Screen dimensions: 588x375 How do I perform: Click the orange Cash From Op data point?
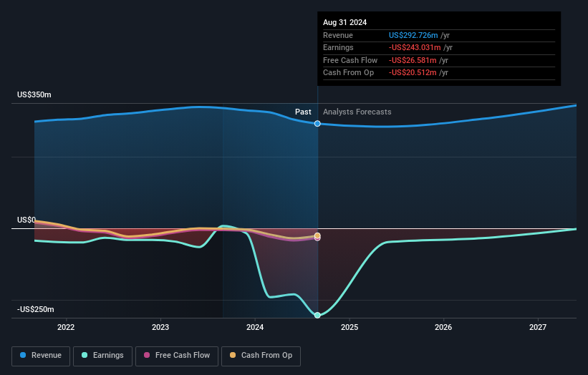(317, 235)
